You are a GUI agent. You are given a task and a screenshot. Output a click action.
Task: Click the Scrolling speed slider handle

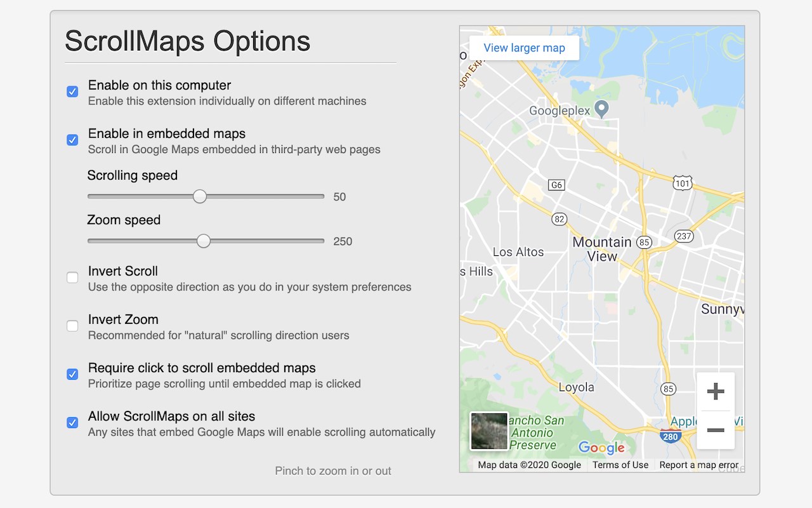200,197
